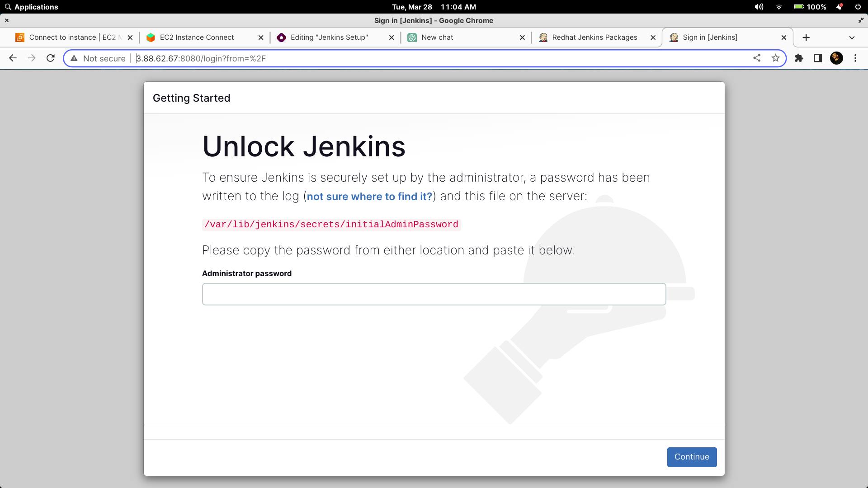Open the power session menu

tap(858, 7)
